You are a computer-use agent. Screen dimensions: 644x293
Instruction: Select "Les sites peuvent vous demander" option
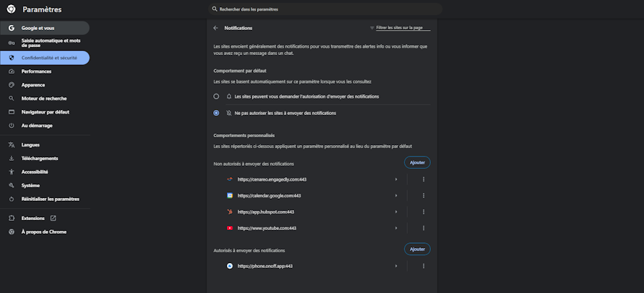(216, 96)
